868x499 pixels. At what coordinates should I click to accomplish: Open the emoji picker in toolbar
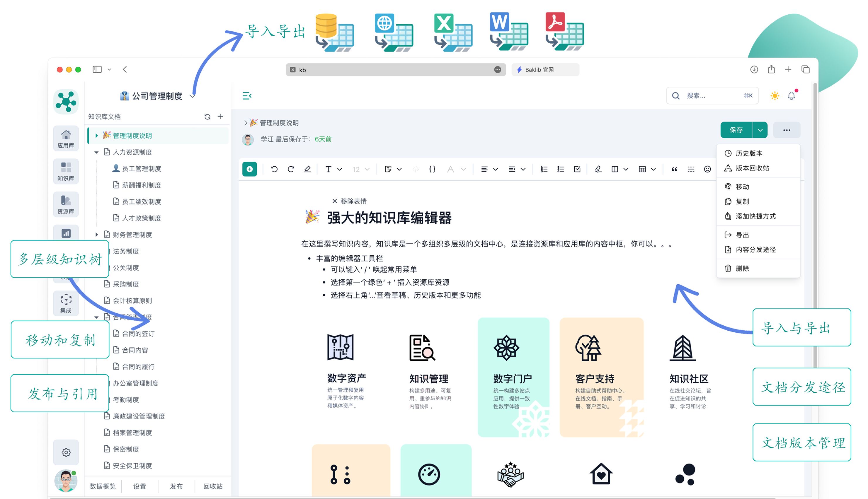pyautogui.click(x=707, y=169)
